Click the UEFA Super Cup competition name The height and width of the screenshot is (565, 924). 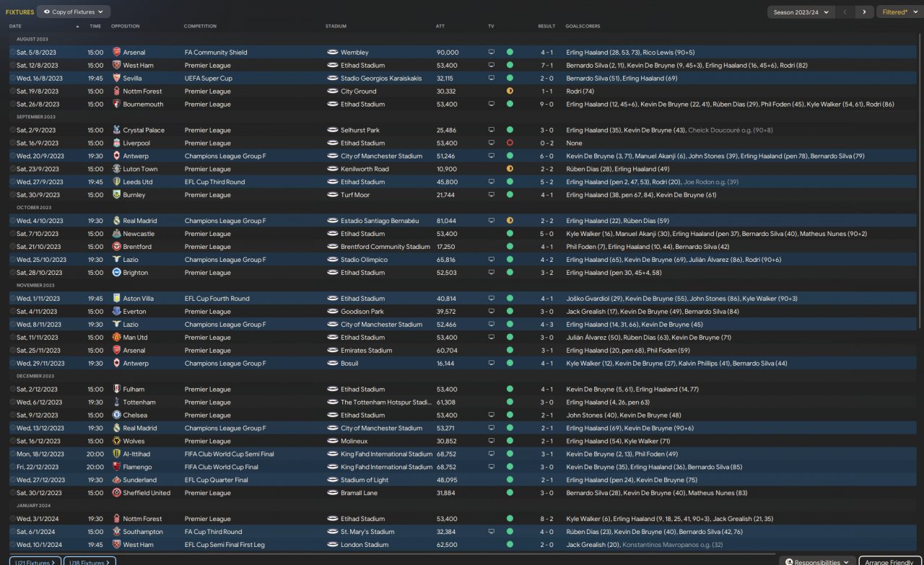(209, 79)
